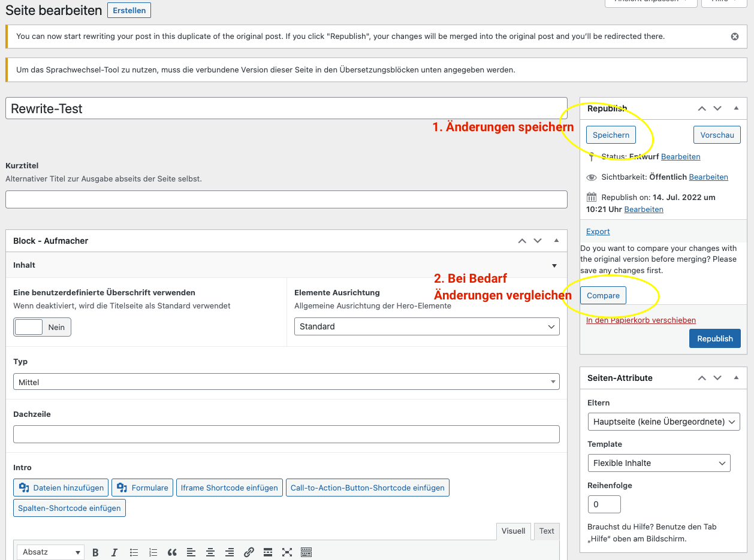Toggle the custom heading switch showing Nein
The image size is (754, 560).
click(42, 327)
